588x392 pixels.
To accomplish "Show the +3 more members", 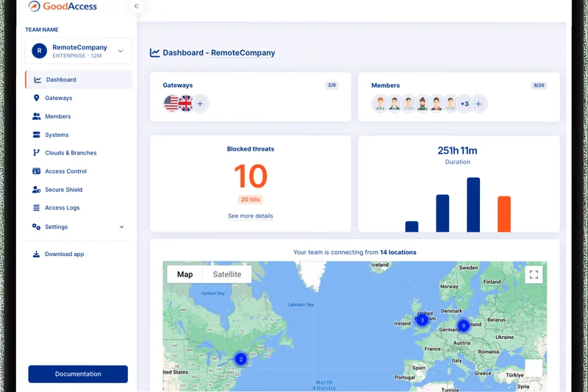I will coord(464,104).
